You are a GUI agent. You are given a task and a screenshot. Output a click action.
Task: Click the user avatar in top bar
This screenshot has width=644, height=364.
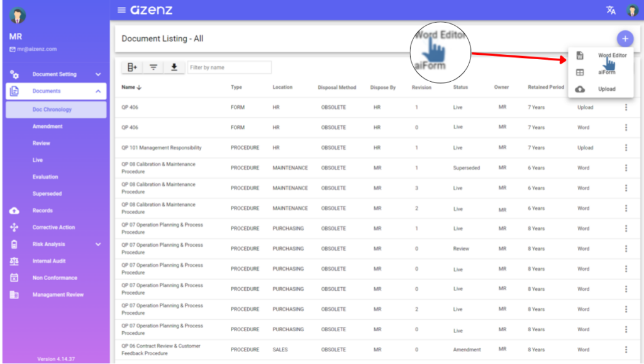pyautogui.click(x=632, y=10)
